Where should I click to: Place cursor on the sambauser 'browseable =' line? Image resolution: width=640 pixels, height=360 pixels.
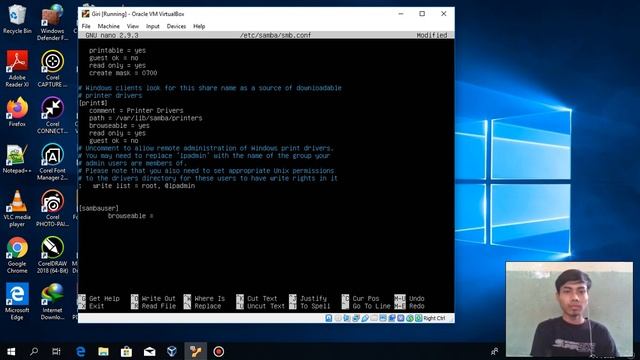tap(131, 216)
